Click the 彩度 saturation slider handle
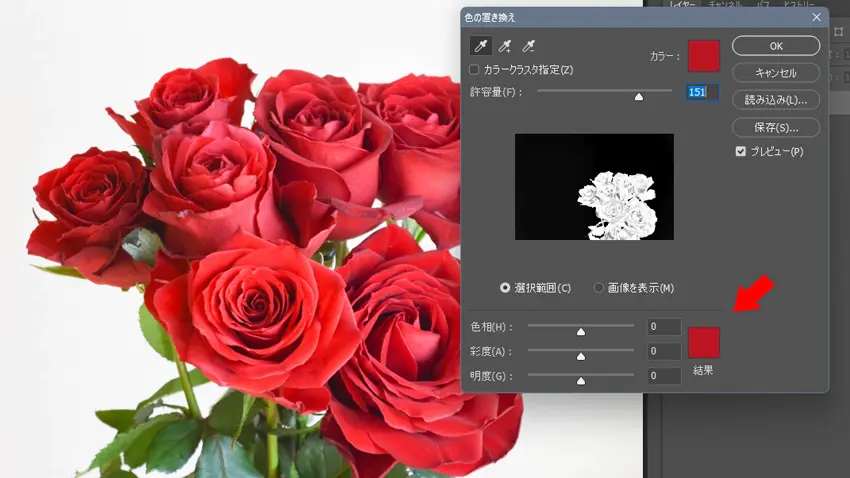850x478 pixels. pyautogui.click(x=580, y=356)
